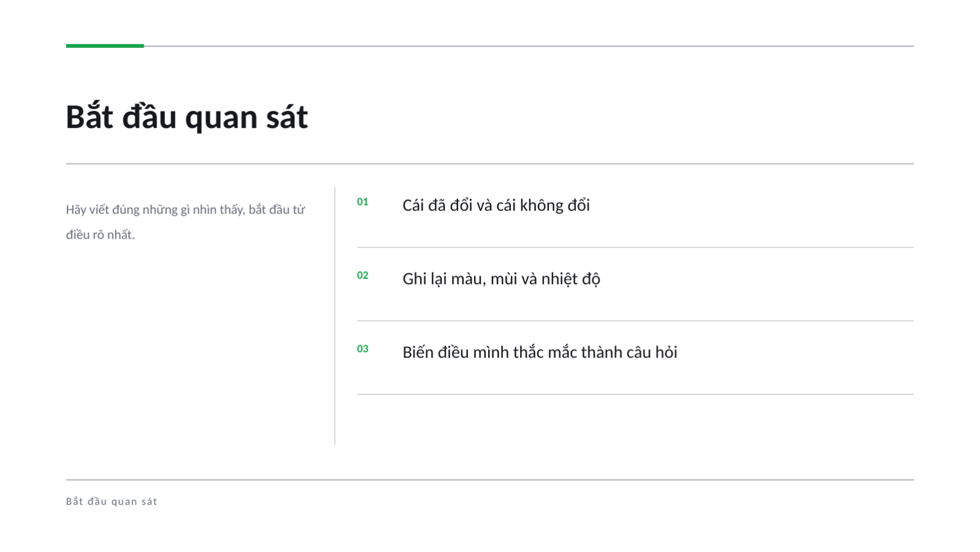Select "Cái đã đổi và cái không đổi"
The height and width of the screenshot is (552, 980).
496,205
